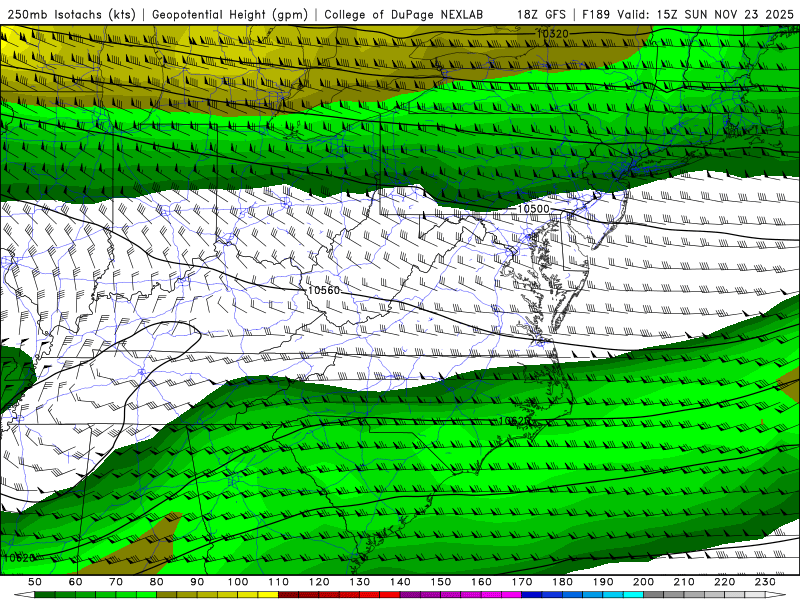Click the '18Z GFS' model run label
The image size is (800, 600).
(x=541, y=14)
